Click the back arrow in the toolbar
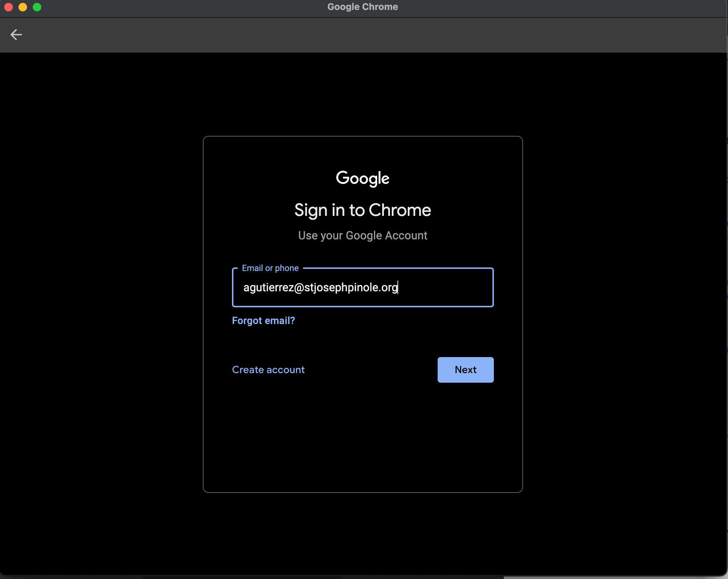Screen dimensions: 728x579 point(16,34)
